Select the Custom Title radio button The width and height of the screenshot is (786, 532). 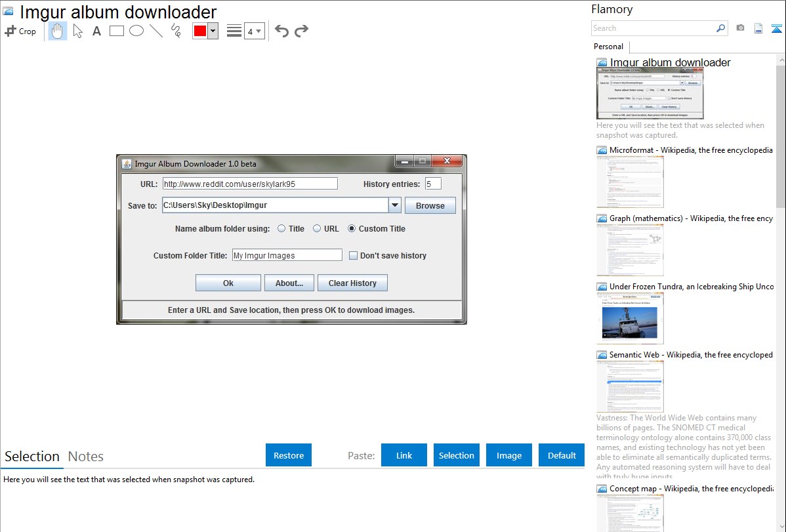(352, 229)
